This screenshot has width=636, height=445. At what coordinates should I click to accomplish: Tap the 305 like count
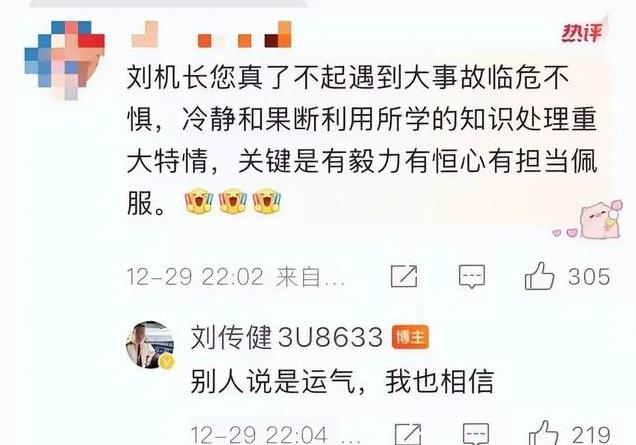point(589,277)
